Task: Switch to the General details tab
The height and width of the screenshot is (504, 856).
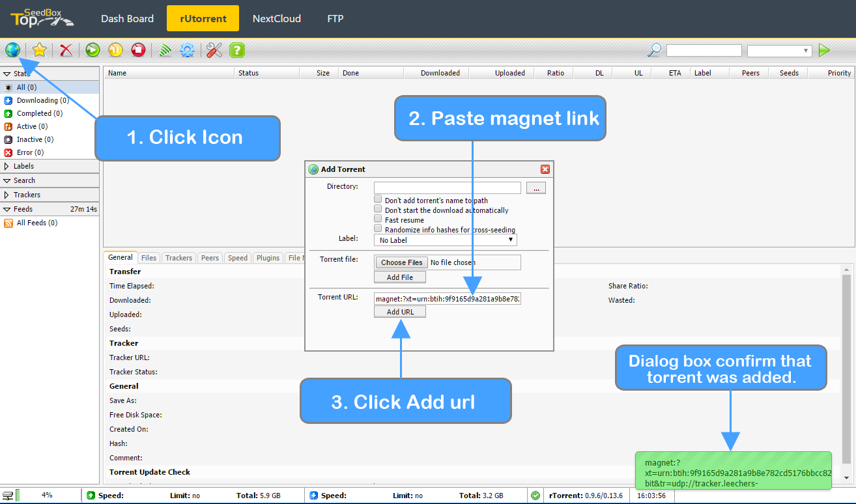Action: [x=121, y=258]
